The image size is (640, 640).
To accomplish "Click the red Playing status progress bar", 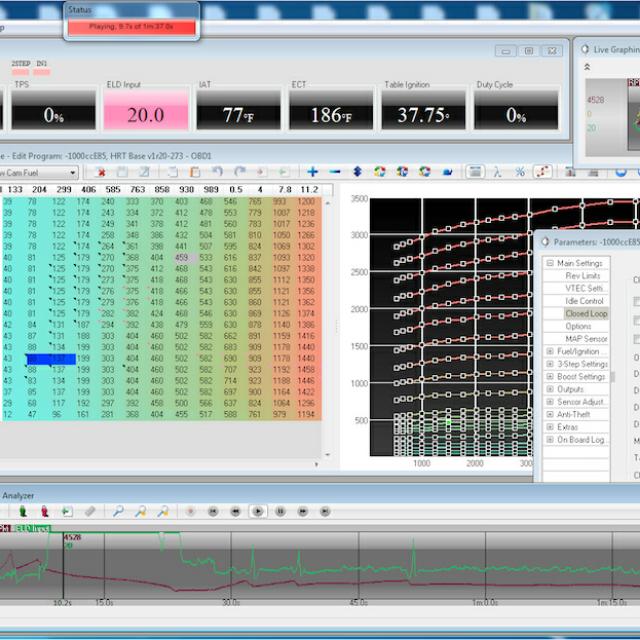I will [x=131, y=26].
